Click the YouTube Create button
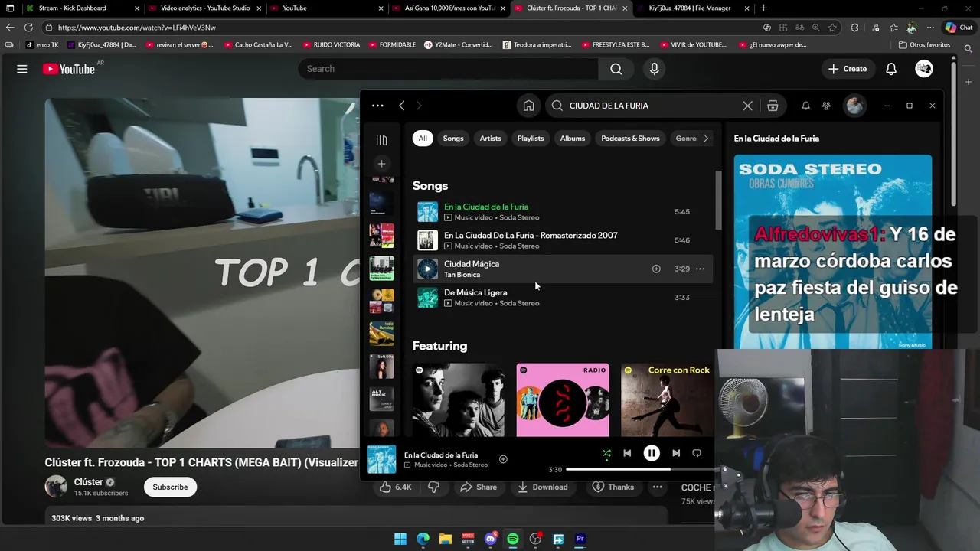 coord(848,69)
